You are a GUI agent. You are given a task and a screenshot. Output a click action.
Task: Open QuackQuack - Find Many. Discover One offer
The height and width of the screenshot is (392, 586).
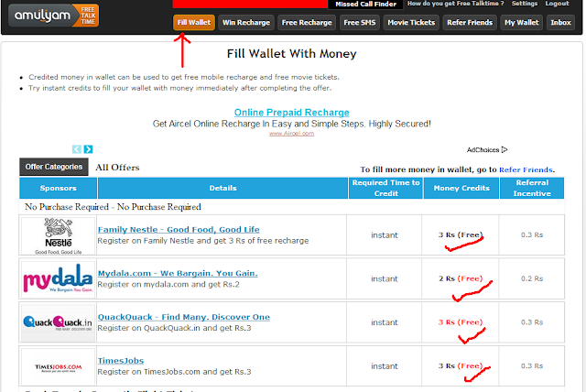pyautogui.click(x=183, y=317)
